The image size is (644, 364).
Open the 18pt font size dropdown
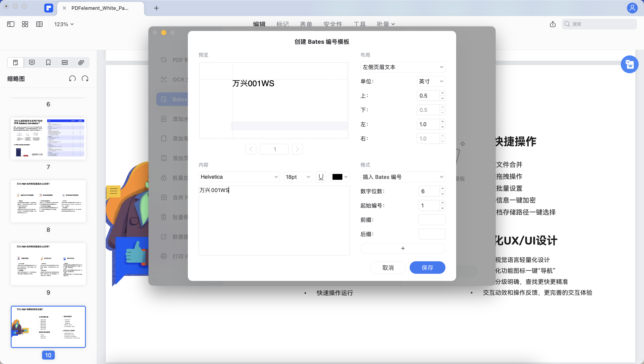click(297, 177)
